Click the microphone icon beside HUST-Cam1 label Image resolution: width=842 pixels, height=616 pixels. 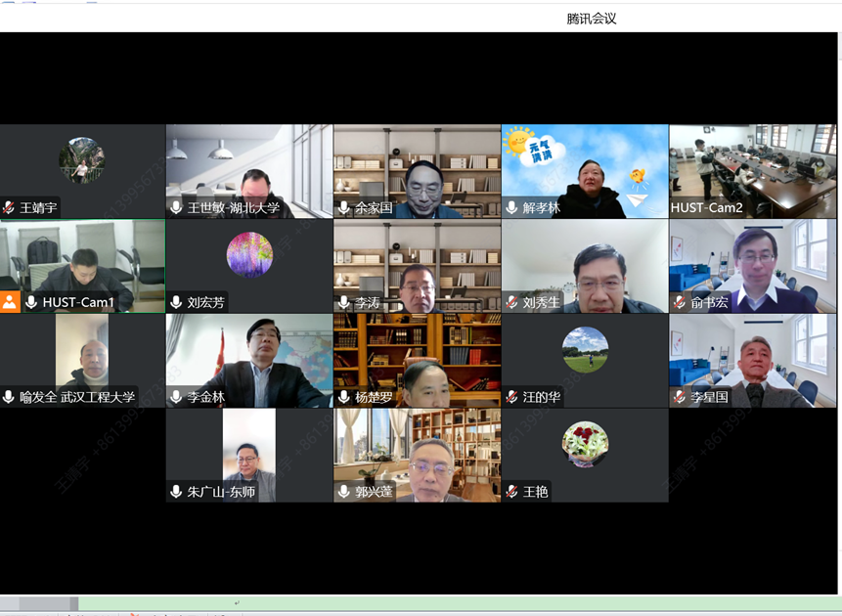click(31, 302)
